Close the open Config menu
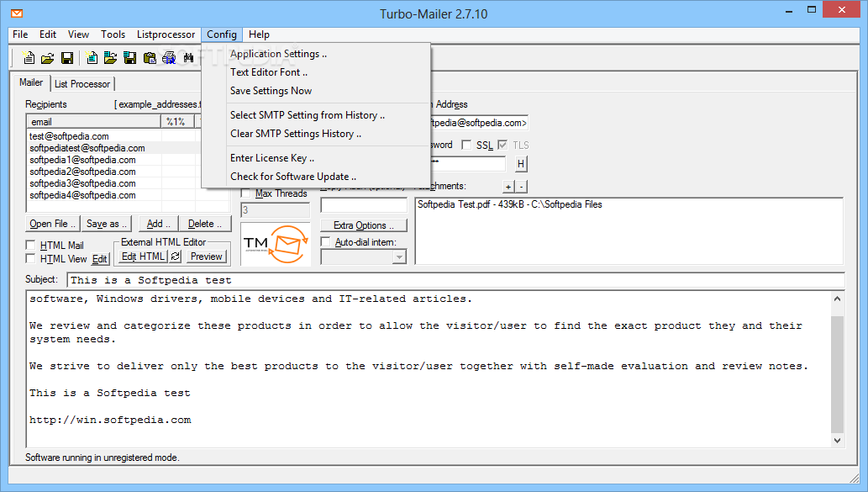 [222, 34]
